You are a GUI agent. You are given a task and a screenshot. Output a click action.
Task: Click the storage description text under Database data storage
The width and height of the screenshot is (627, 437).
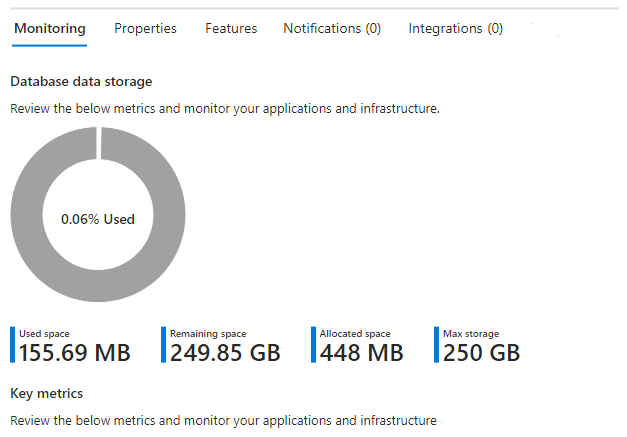[x=224, y=108]
